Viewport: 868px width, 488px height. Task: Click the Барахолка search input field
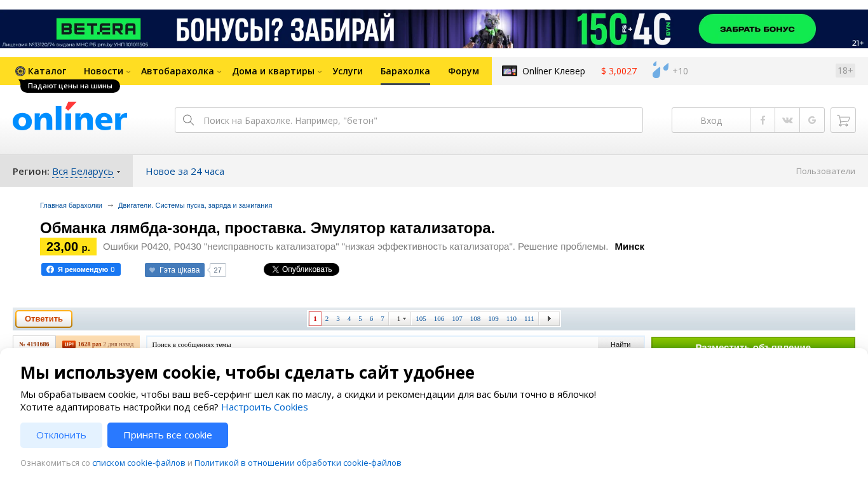[x=419, y=120]
